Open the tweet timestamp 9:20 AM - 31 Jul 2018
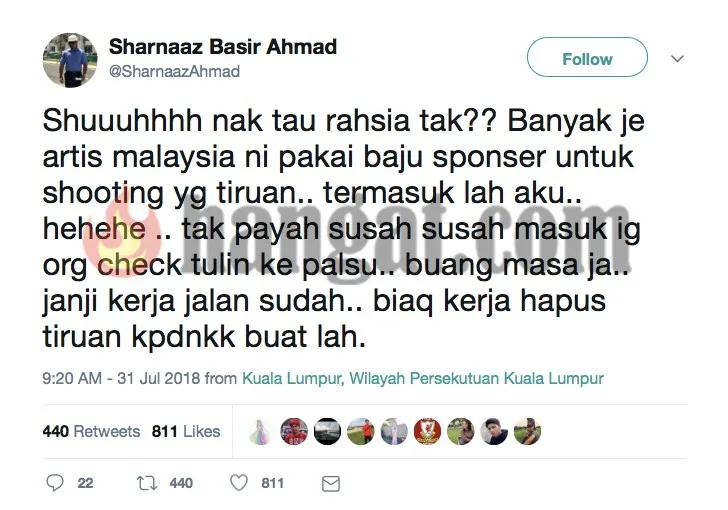728x510 pixels. pos(121,378)
